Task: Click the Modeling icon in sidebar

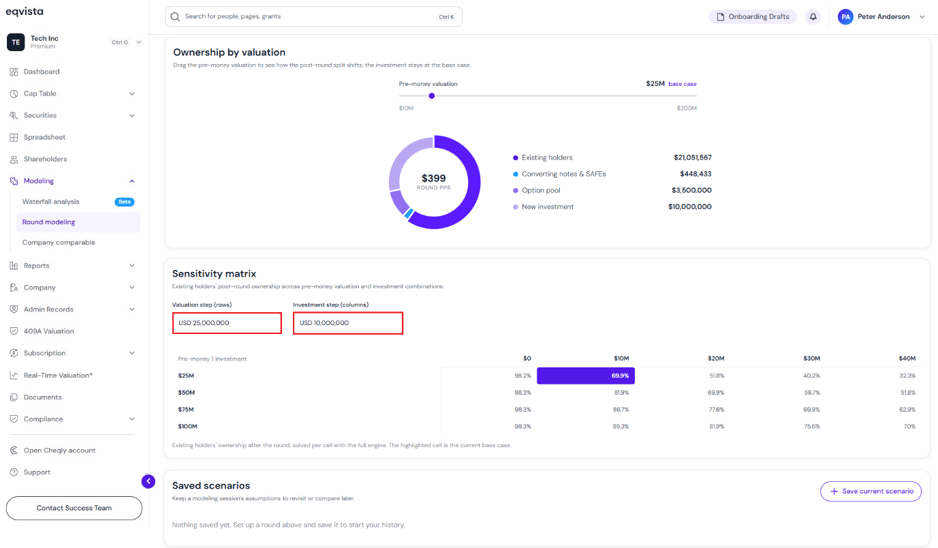Action: coord(14,181)
